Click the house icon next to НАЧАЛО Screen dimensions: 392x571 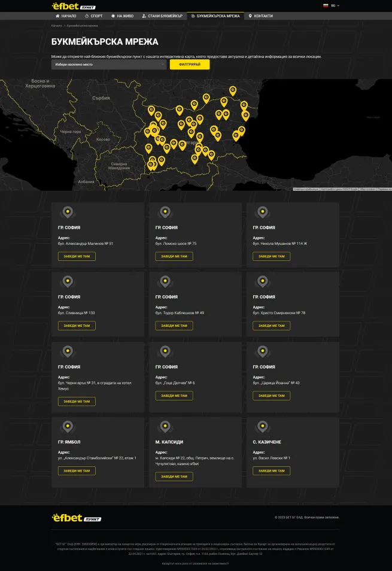click(57, 16)
